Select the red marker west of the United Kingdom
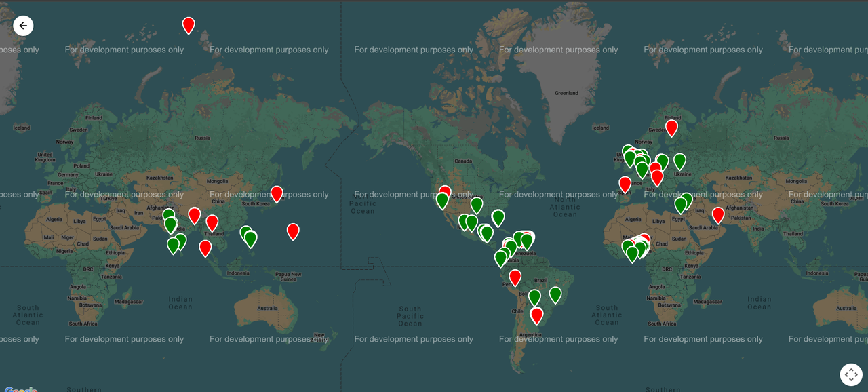Image resolution: width=868 pixels, height=392 pixels. click(x=625, y=183)
